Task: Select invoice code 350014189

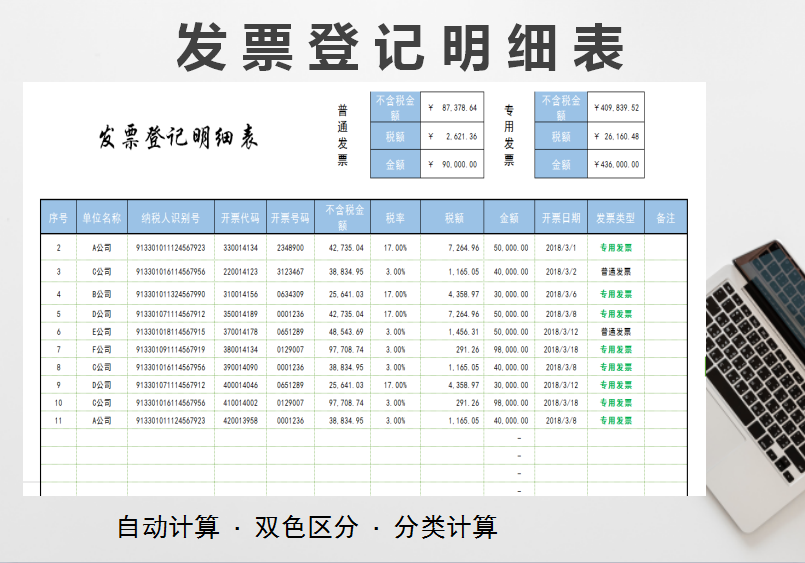Action: coord(240,314)
